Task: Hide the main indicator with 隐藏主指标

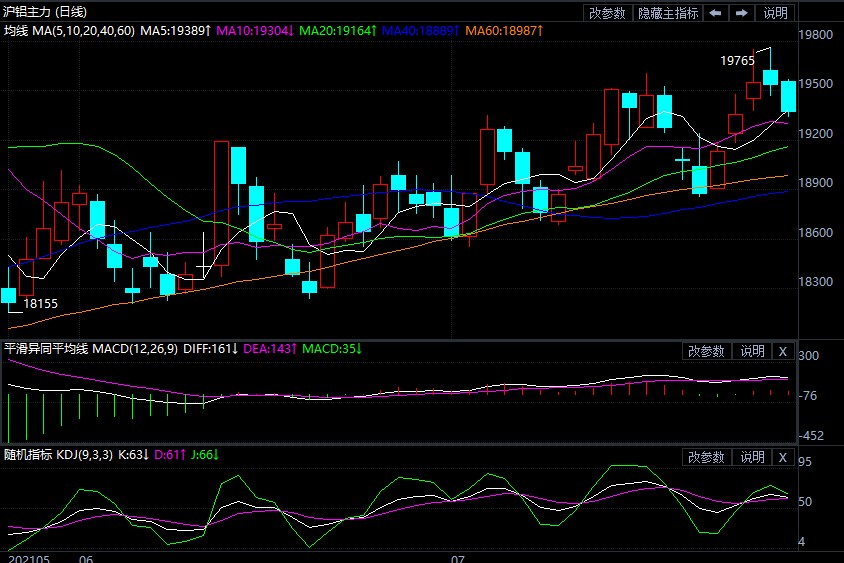Action: coord(669,13)
